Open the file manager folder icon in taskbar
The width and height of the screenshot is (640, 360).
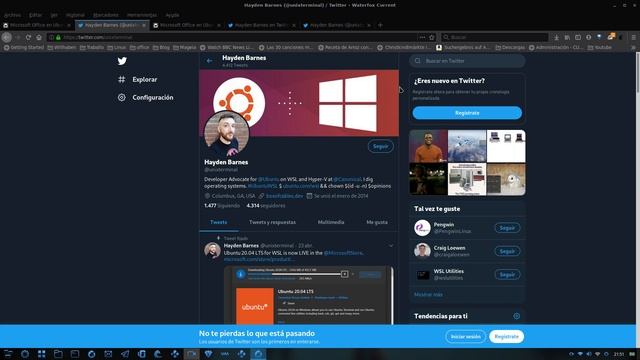point(58,354)
